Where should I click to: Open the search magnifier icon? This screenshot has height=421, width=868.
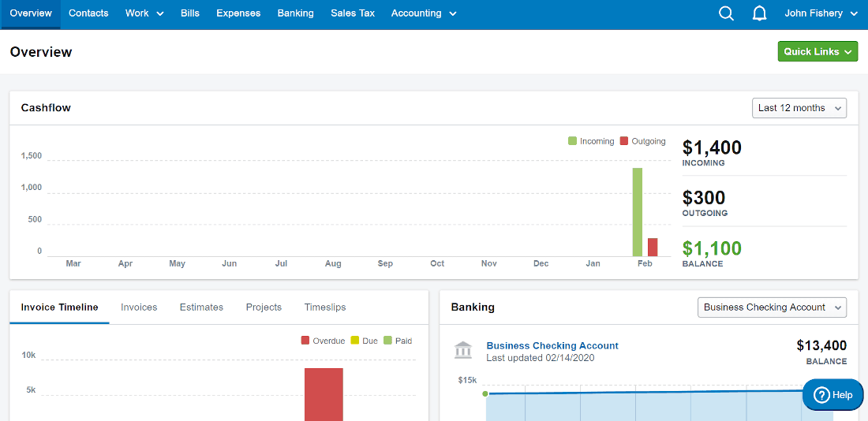tap(726, 14)
